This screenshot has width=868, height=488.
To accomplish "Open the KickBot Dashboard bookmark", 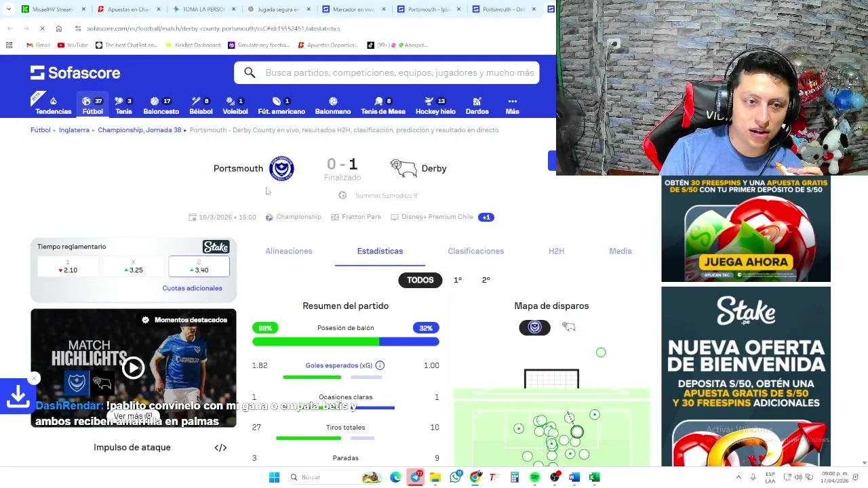I will coord(193,45).
